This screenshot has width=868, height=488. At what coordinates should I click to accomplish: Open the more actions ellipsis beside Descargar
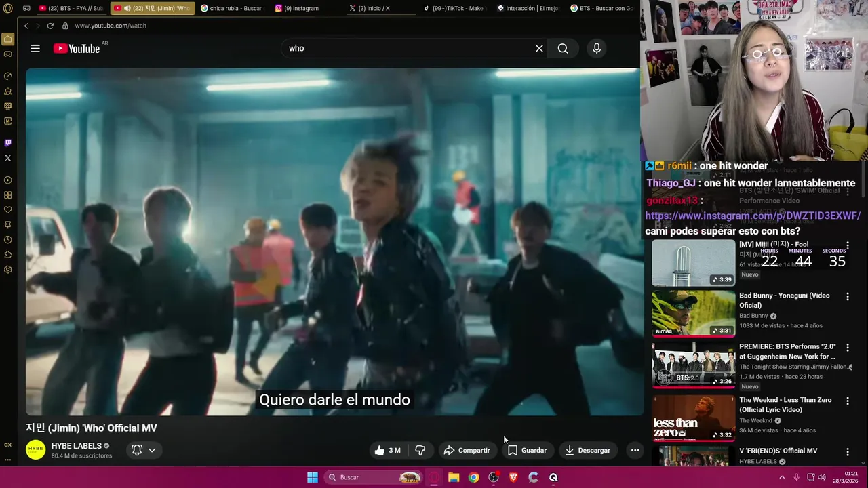click(635, 450)
